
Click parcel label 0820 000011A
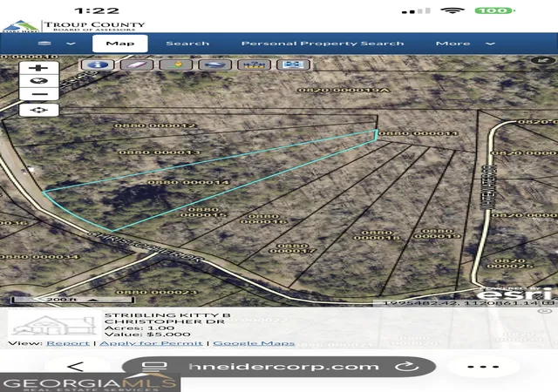[x=344, y=90]
